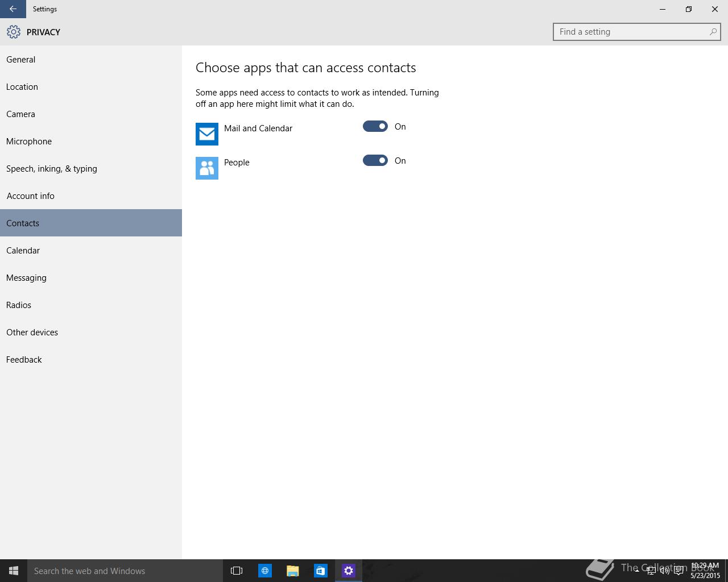The image size is (728, 582).
Task: Minimize the Settings window
Action: (663, 9)
